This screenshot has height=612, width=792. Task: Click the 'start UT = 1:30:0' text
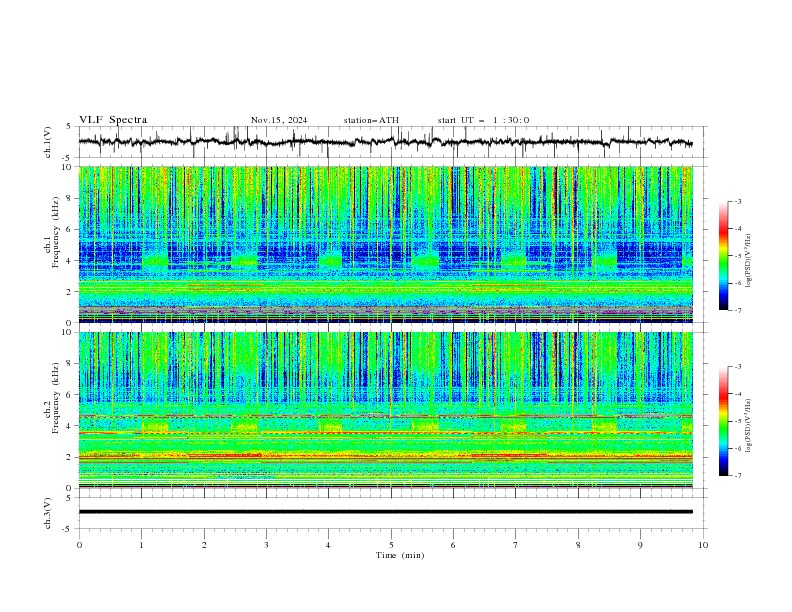(483, 120)
